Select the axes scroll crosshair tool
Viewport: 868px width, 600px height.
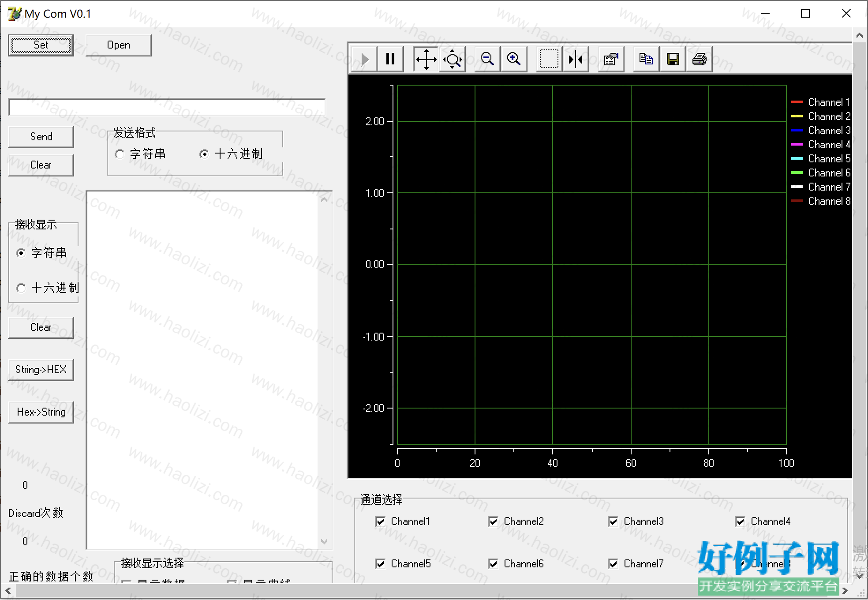[426, 59]
